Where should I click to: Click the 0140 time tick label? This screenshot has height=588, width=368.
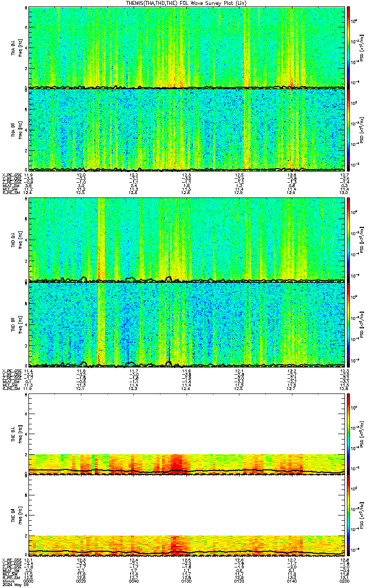click(x=292, y=581)
